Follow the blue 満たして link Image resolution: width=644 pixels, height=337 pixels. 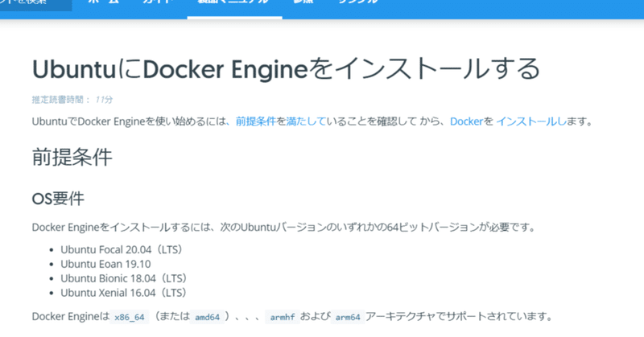point(306,121)
